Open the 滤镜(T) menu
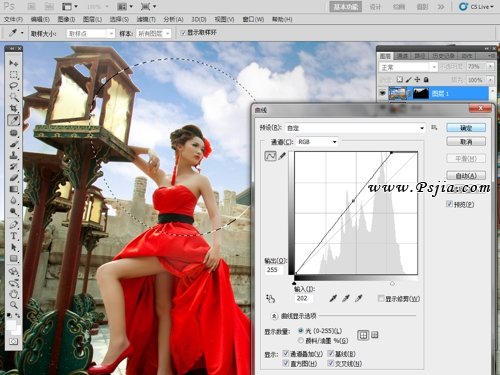Viewport: 500px width, 375px height. pyautogui.click(x=146, y=19)
